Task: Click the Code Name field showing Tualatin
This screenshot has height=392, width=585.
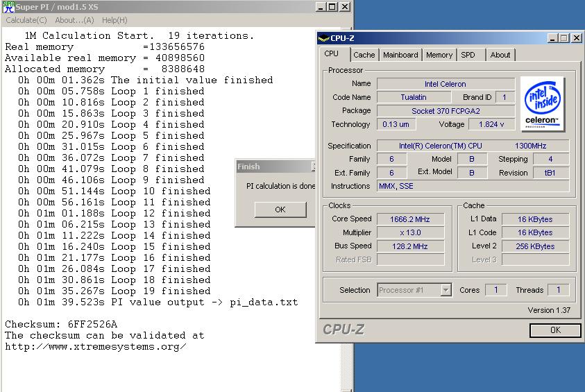Action: (414, 97)
